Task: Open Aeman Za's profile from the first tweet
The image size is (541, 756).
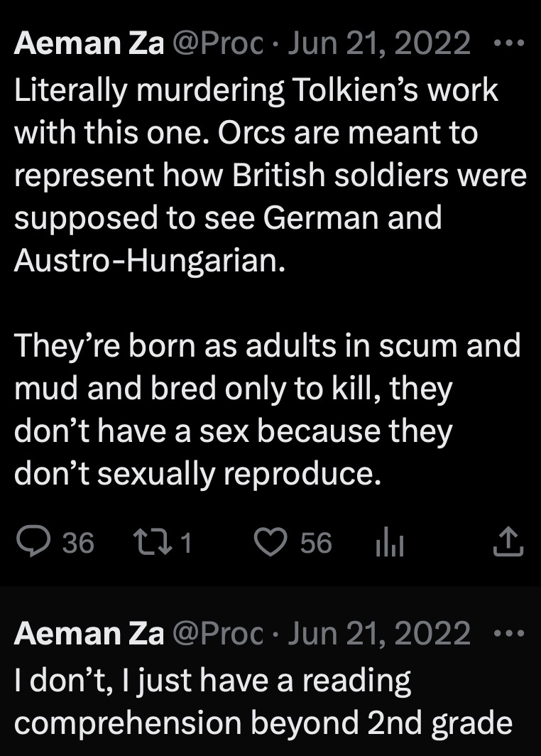Action: [x=89, y=44]
